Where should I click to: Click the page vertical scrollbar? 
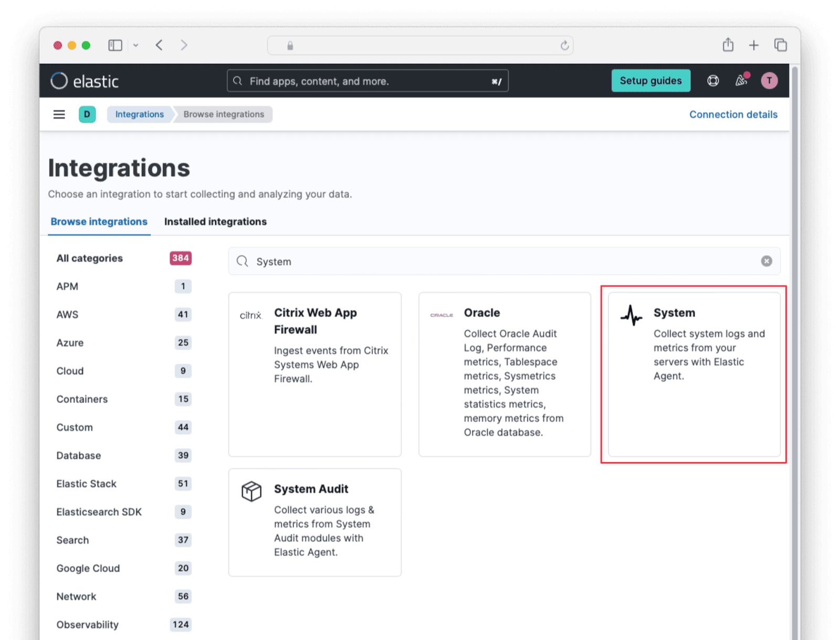click(x=795, y=352)
